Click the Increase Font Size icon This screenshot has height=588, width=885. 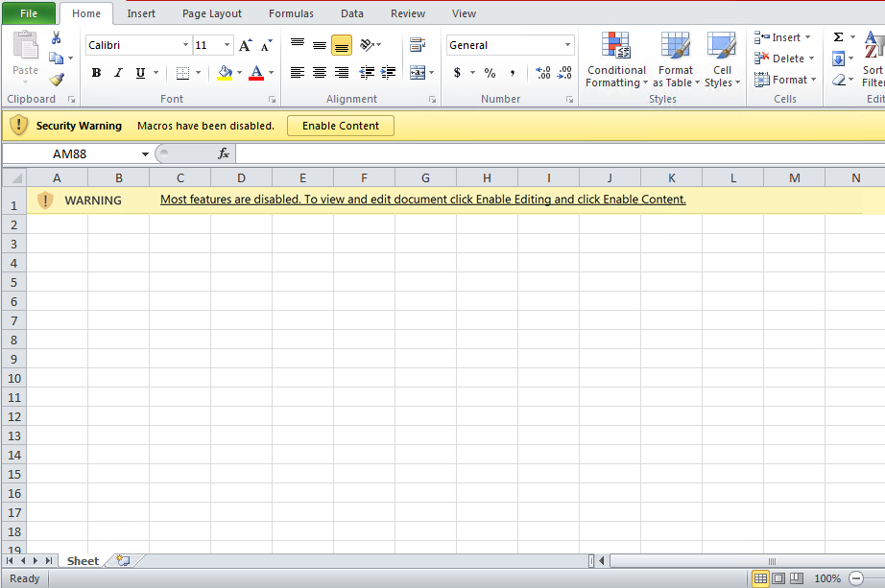click(246, 45)
